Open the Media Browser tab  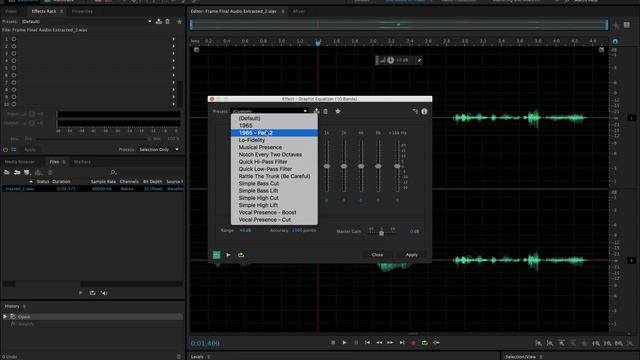pyautogui.click(x=20, y=162)
